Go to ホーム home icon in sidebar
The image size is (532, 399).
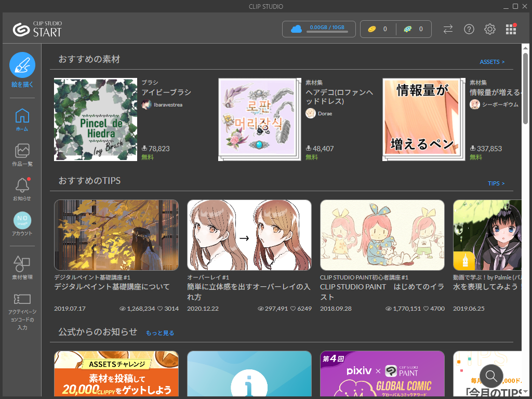pos(22,116)
